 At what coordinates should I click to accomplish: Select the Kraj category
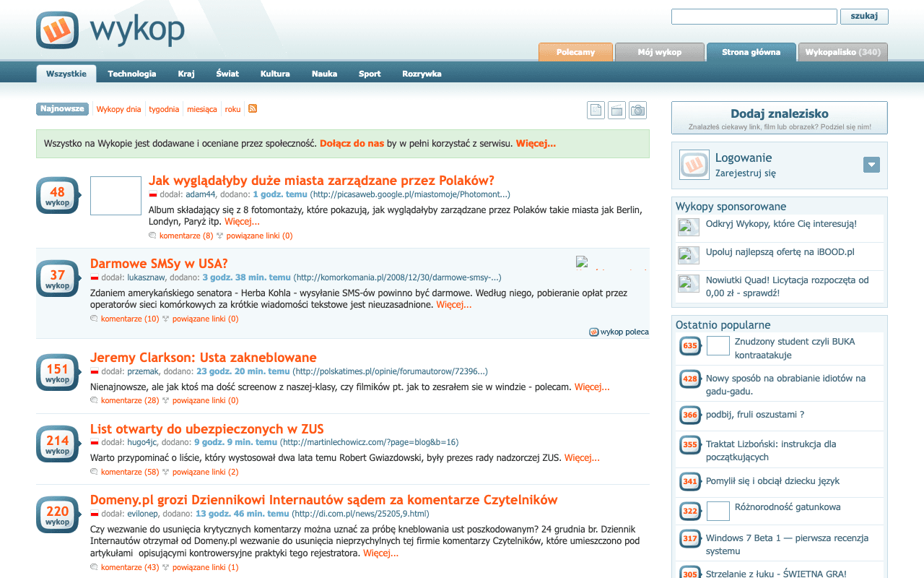[186, 74]
